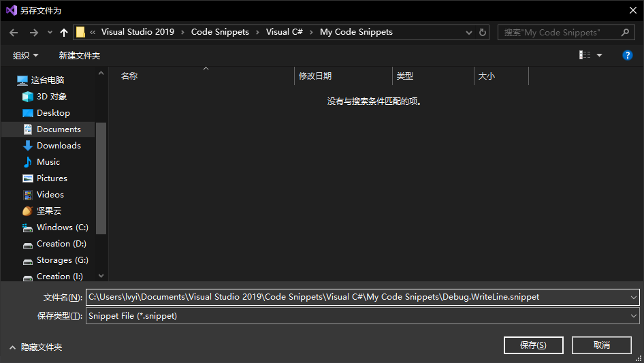Collapse folders with 隐藏文件夹
The height and width of the screenshot is (363, 644).
tap(35, 347)
